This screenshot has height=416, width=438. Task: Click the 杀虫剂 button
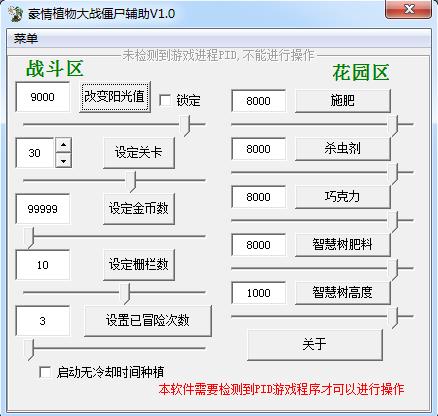coord(343,148)
